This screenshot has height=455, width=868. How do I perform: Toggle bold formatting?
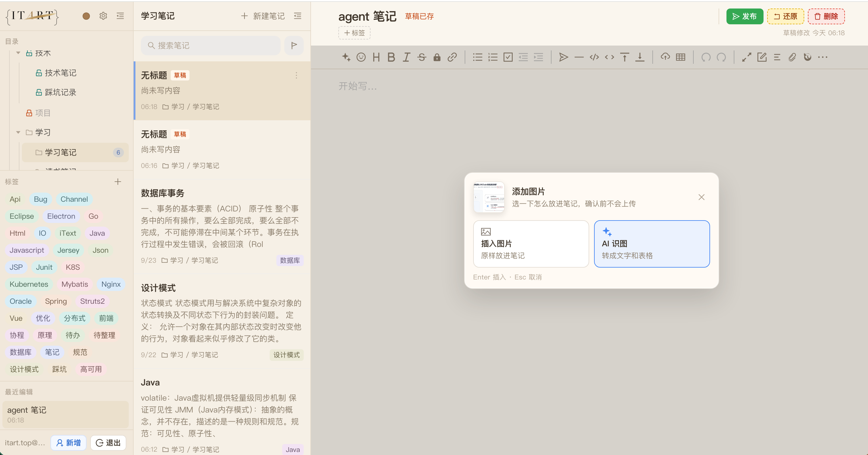pyautogui.click(x=391, y=57)
